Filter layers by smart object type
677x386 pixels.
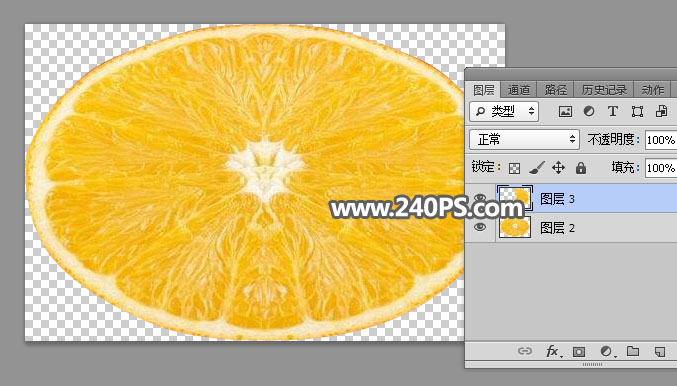click(661, 111)
